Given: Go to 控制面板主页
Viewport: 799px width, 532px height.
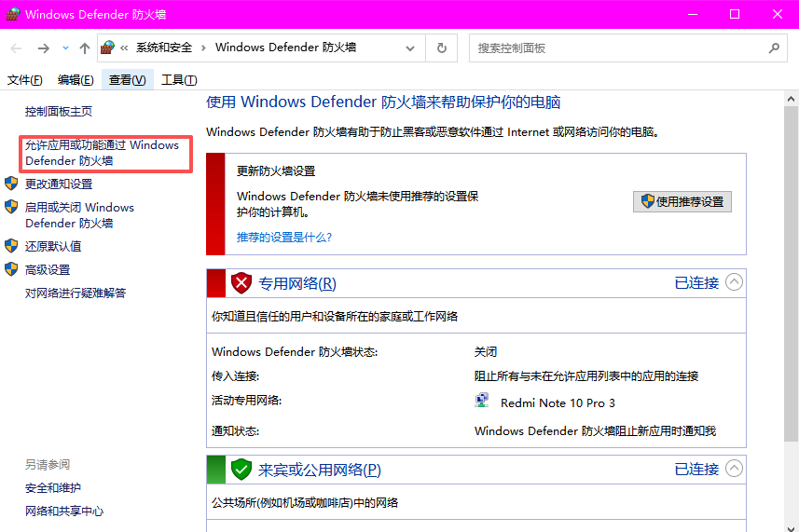Looking at the screenshot, I should click(59, 112).
